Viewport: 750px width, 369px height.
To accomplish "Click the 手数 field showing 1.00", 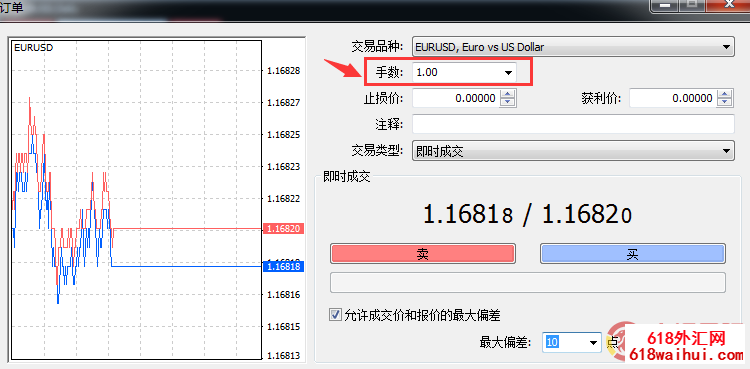I will (x=456, y=73).
